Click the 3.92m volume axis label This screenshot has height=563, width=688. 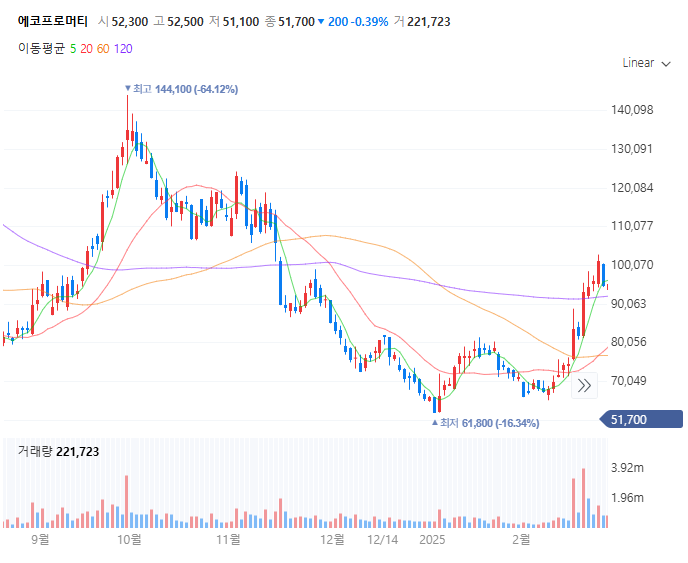[x=627, y=468]
